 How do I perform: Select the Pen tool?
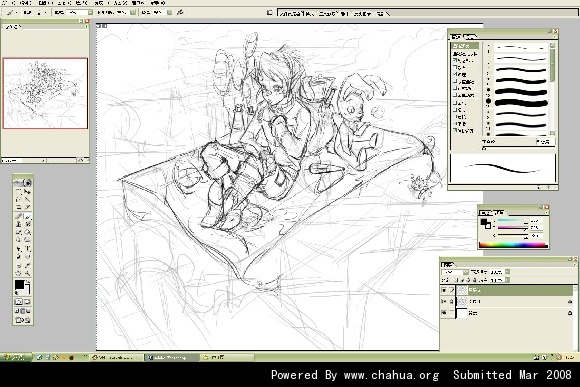18,257
